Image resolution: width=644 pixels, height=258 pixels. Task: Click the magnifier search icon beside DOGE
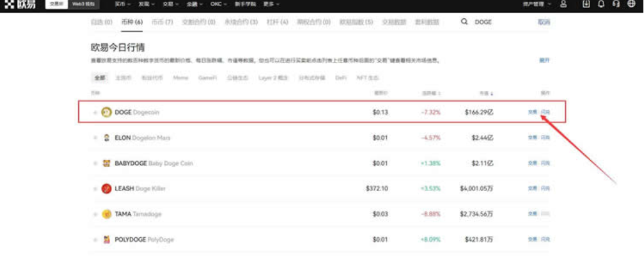click(464, 22)
